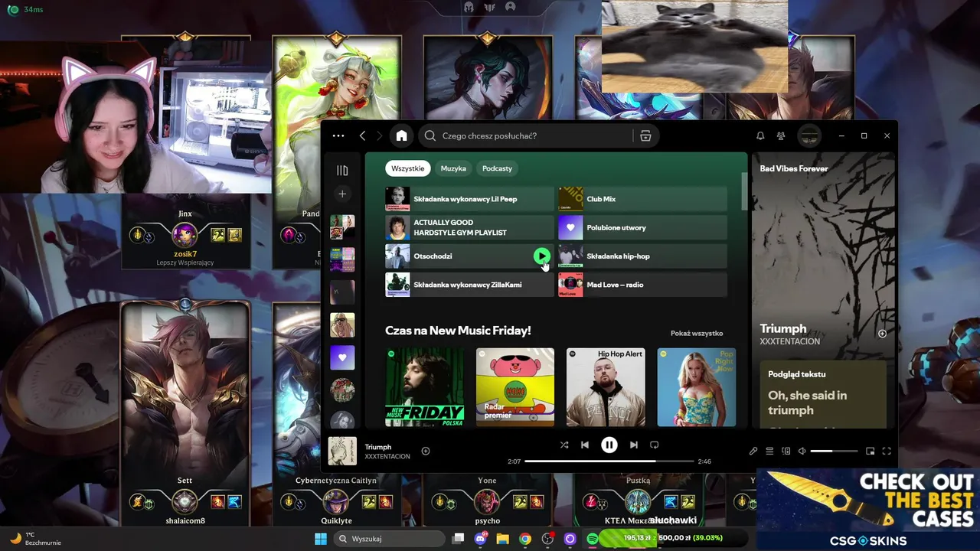
Task: Open Spotify Home page
Action: [401, 135]
